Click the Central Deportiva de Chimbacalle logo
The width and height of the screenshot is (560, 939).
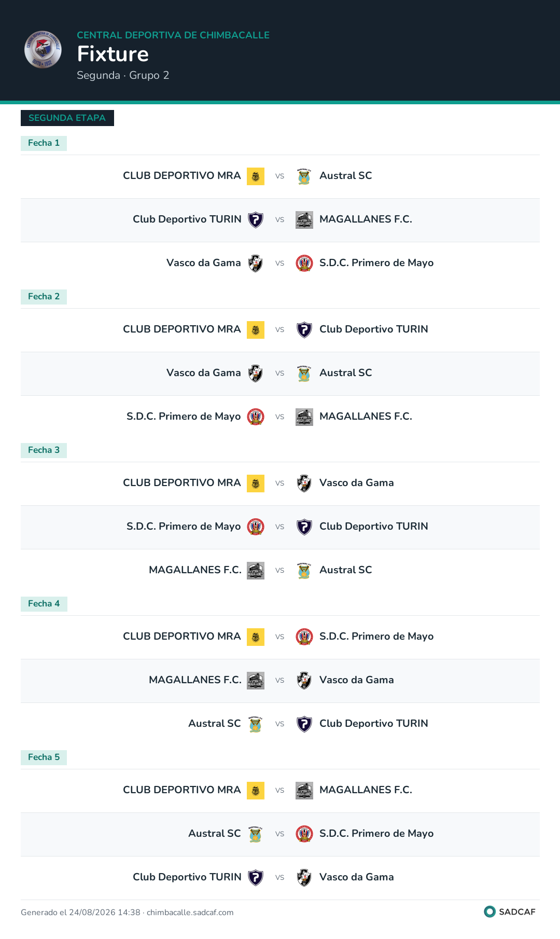[x=43, y=49]
